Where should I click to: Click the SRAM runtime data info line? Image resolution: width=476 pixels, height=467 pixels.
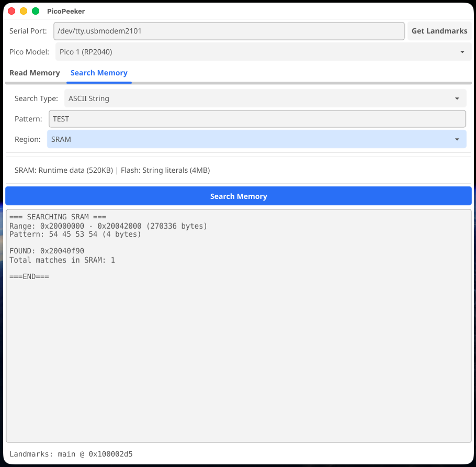coord(112,170)
